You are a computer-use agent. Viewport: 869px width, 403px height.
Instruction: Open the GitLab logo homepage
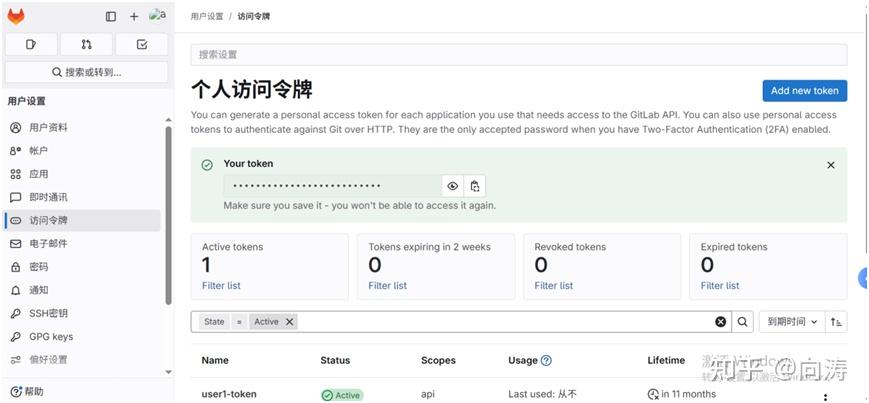tap(16, 17)
